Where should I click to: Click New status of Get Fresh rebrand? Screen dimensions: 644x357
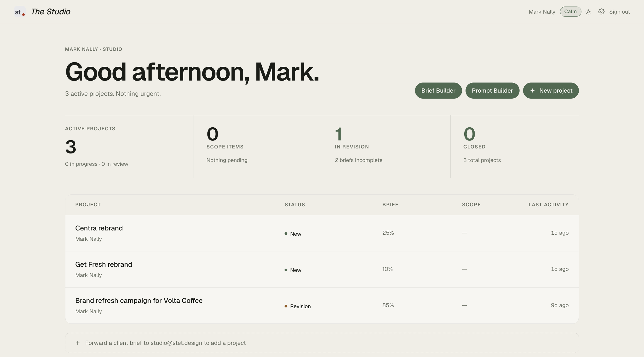coord(293,270)
